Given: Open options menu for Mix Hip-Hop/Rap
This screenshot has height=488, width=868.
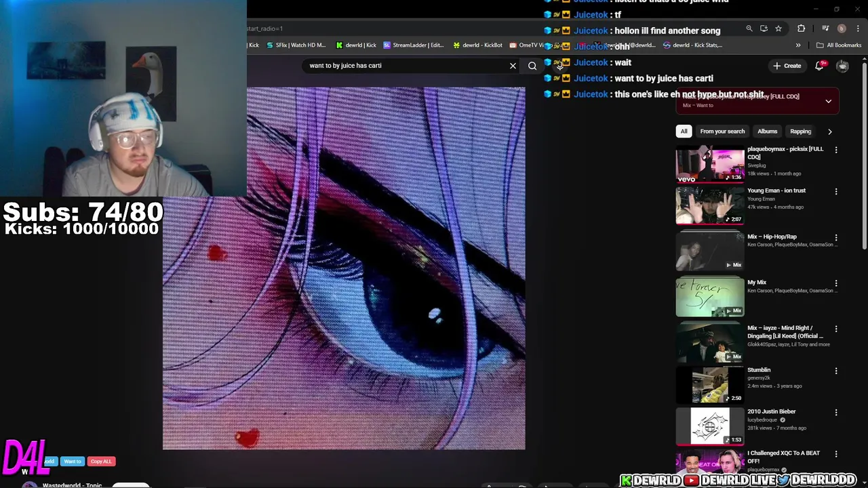Looking at the screenshot, I should tap(836, 238).
